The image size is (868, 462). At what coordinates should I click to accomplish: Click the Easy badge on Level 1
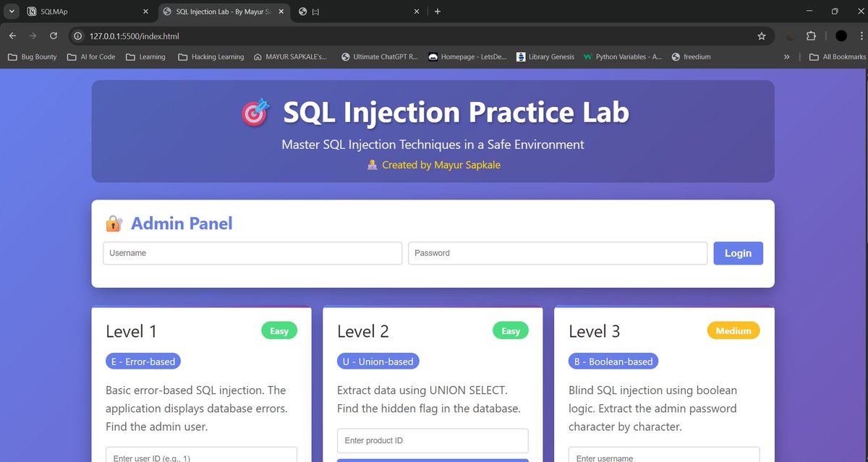[279, 331]
